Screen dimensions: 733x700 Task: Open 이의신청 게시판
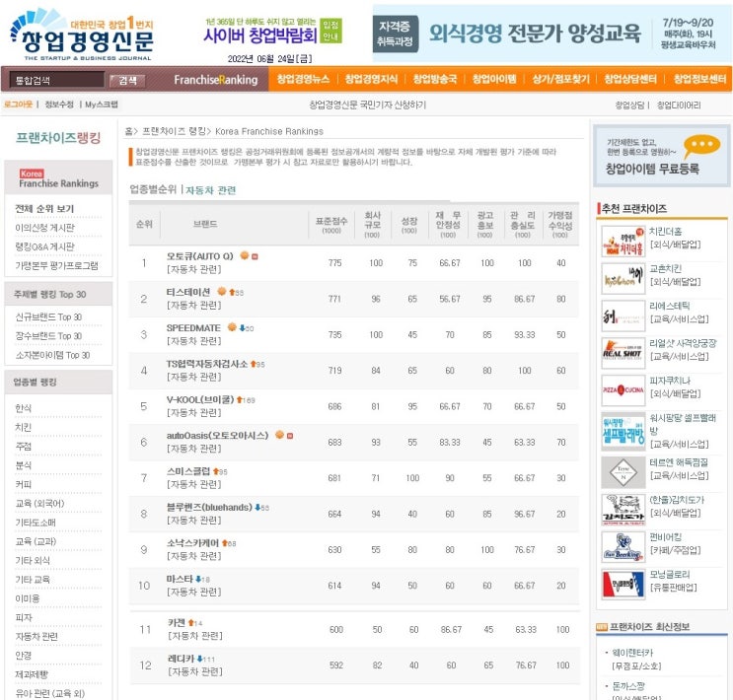point(44,228)
